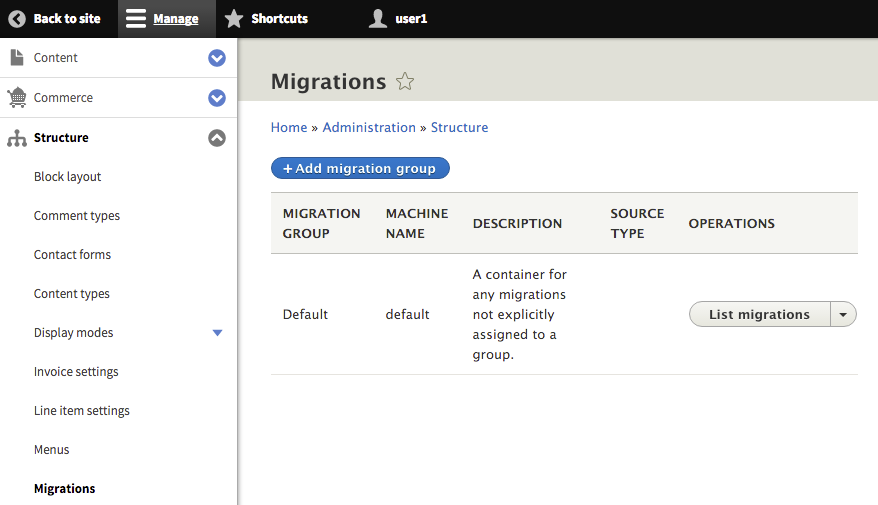Viewport: 878px width, 505px height.
Task: Click the Structure hierarchy icon
Action: 17,138
